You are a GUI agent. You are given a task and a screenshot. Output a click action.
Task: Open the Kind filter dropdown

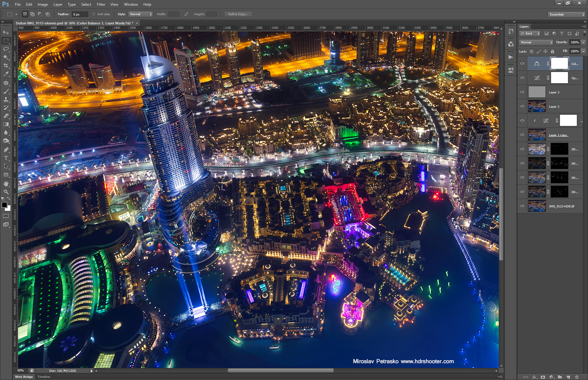529,33
